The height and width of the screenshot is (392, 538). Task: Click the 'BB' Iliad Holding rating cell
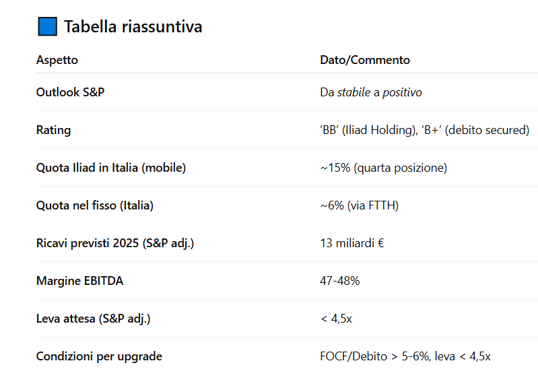tap(424, 130)
